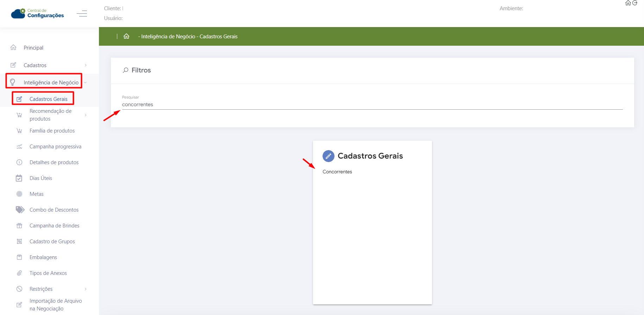This screenshot has width=644, height=315.
Task: Click the Principal house icon in sidebar
Action: coord(13,47)
